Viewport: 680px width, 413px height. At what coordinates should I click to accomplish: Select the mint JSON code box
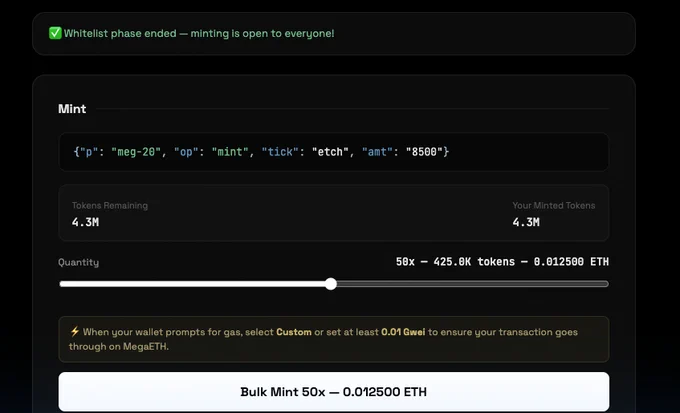coord(333,152)
